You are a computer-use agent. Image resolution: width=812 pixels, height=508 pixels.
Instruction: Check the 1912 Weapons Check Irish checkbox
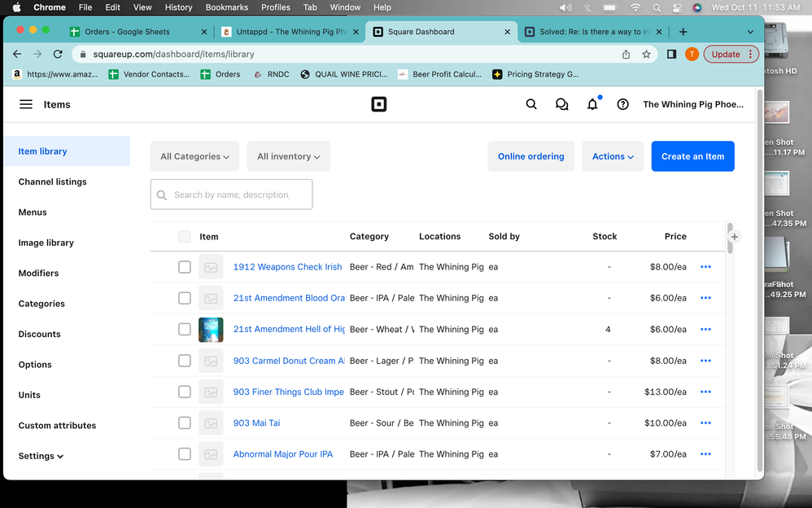pos(185,267)
